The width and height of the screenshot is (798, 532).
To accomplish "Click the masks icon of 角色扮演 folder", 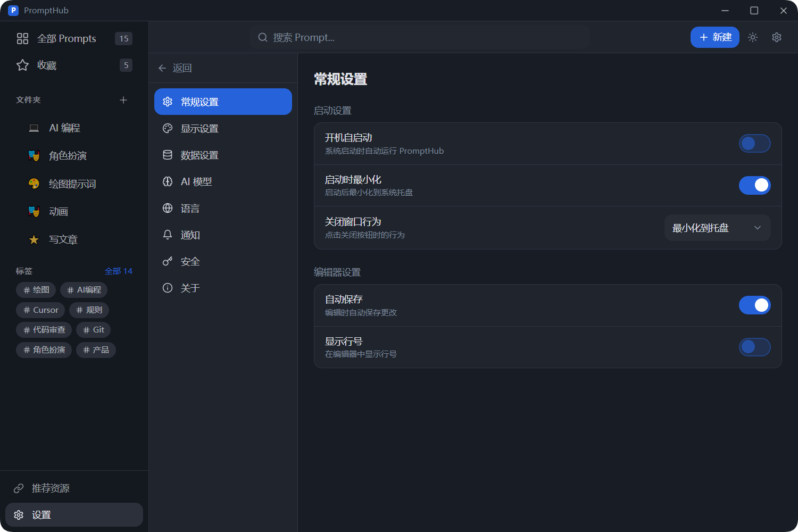I will (x=34, y=155).
